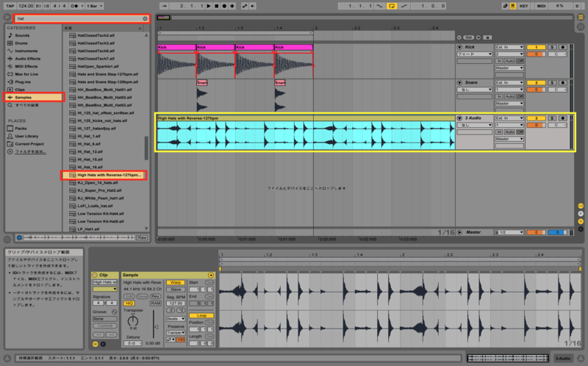588x366 pixels.
Task: Select the Instruments category
Action: coord(26,51)
